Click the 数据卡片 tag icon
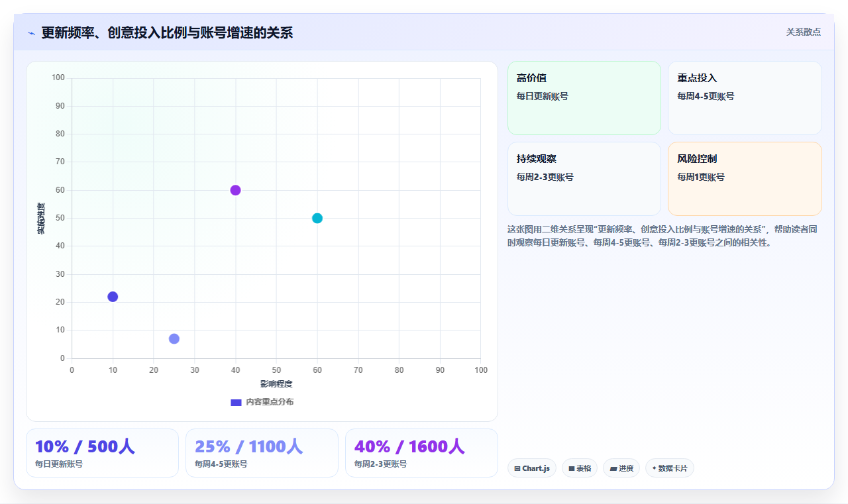 click(x=655, y=468)
